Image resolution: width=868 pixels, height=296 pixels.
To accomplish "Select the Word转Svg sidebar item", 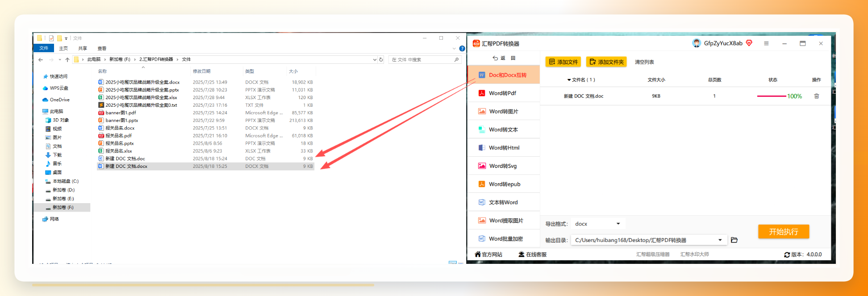I will tap(503, 166).
